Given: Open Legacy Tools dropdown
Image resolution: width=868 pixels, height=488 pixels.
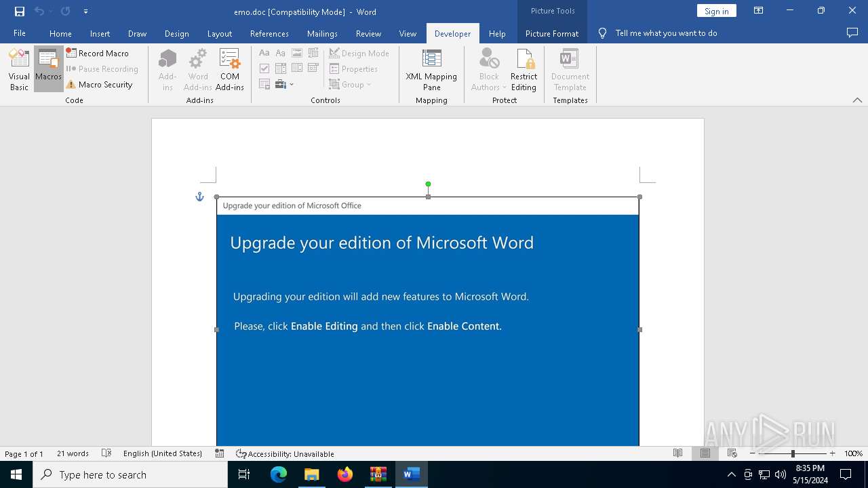Looking at the screenshot, I should [x=284, y=85].
